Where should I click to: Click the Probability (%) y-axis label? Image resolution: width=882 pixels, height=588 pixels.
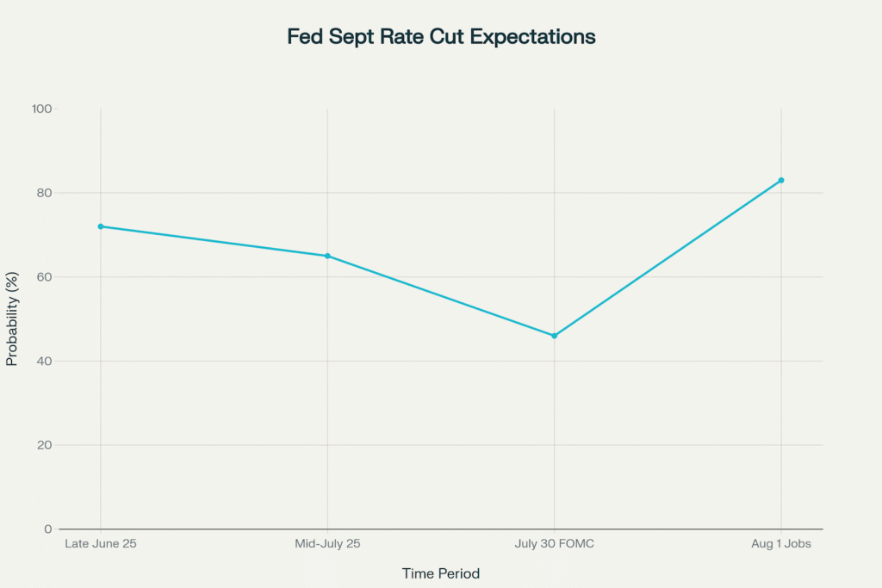(x=12, y=319)
